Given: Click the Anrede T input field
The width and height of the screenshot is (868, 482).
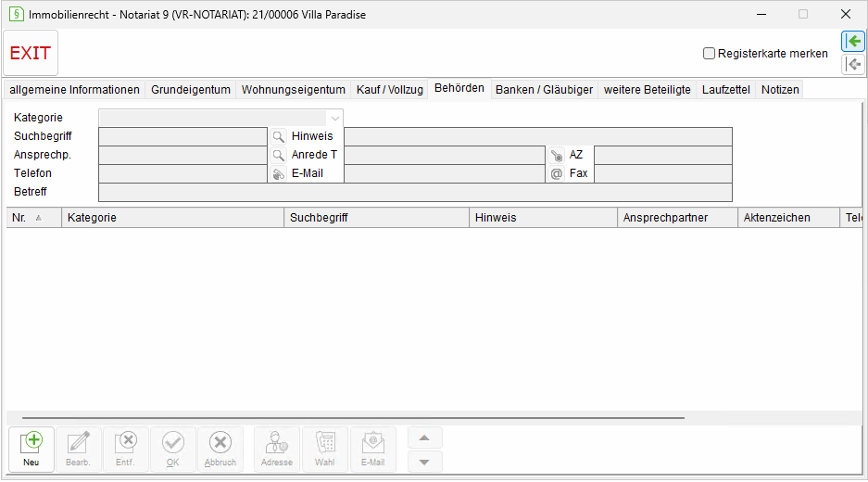Looking at the screenshot, I should pos(445,155).
